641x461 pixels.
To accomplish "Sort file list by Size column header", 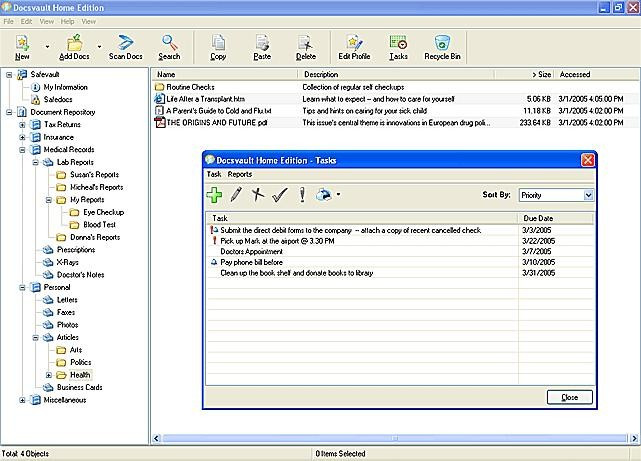I will click(524, 74).
